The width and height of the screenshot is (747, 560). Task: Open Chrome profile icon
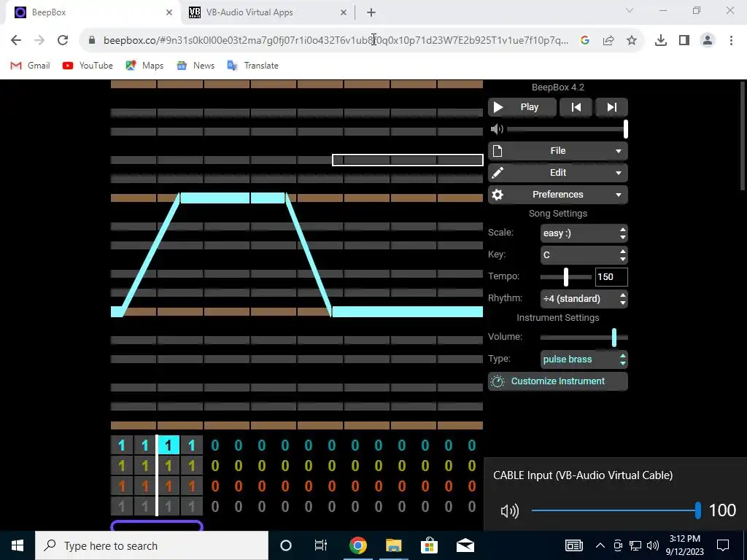(x=708, y=41)
